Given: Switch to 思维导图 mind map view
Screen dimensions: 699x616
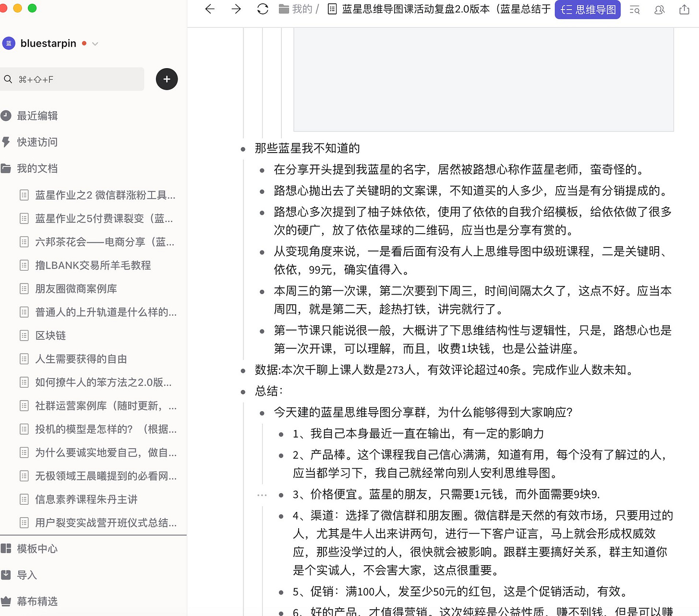Looking at the screenshot, I should [x=588, y=10].
